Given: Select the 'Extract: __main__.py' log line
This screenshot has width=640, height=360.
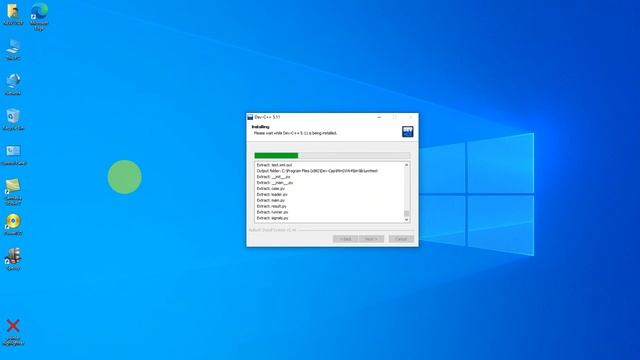Looking at the screenshot, I should 275,183.
